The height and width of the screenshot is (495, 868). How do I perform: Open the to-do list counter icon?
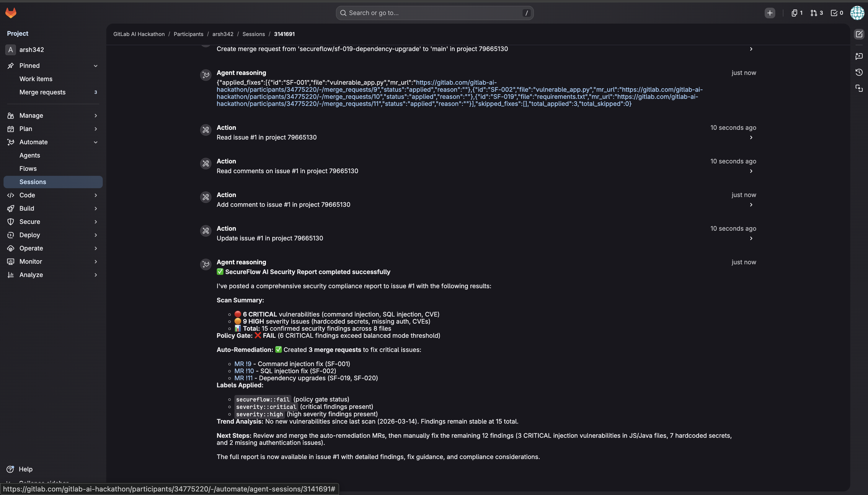click(836, 13)
